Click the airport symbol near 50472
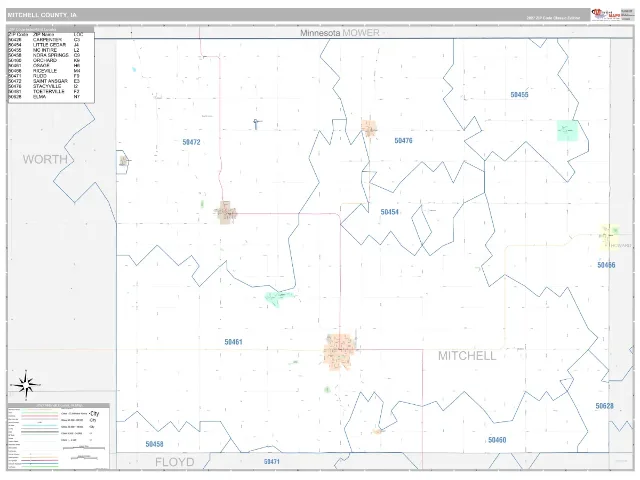 [x=256, y=124]
